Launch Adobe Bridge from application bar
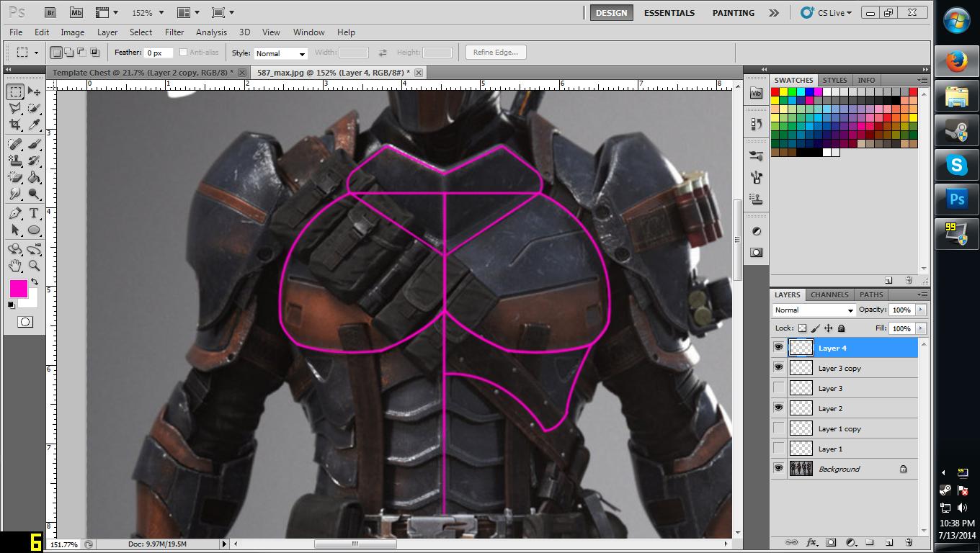 [50, 12]
